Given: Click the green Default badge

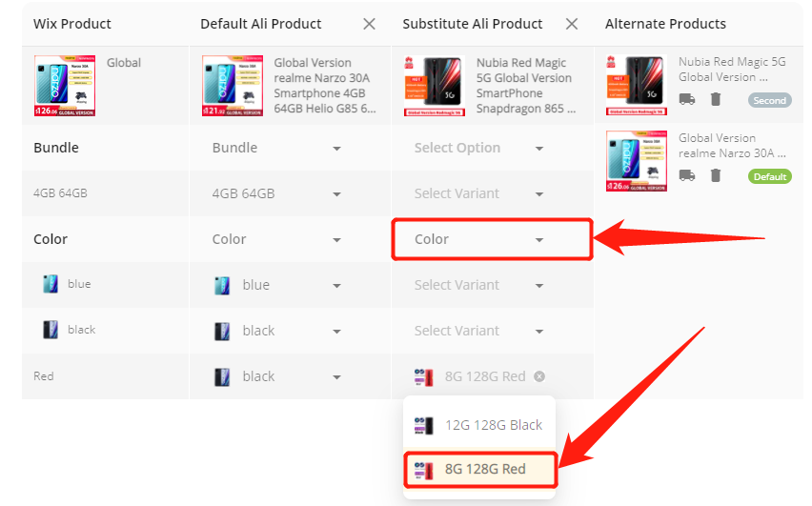Looking at the screenshot, I should coord(769,176).
